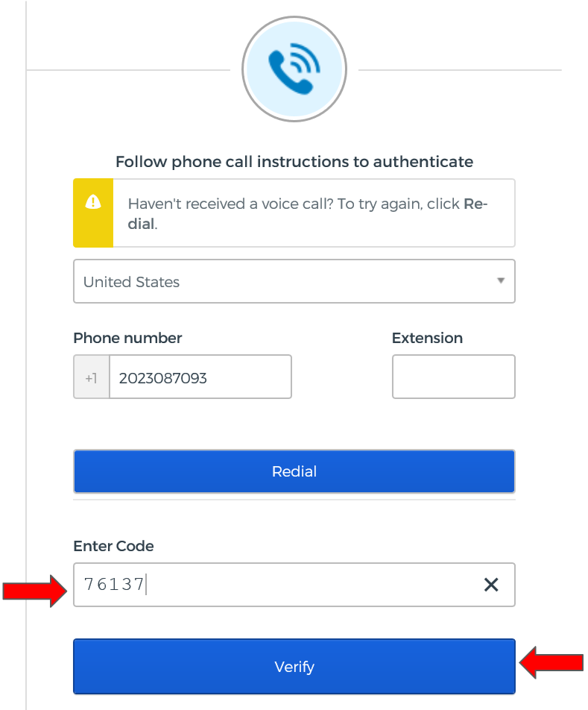Screen dimensions: 588x710
Task: Click the Enter Code text field
Action: 276,585
